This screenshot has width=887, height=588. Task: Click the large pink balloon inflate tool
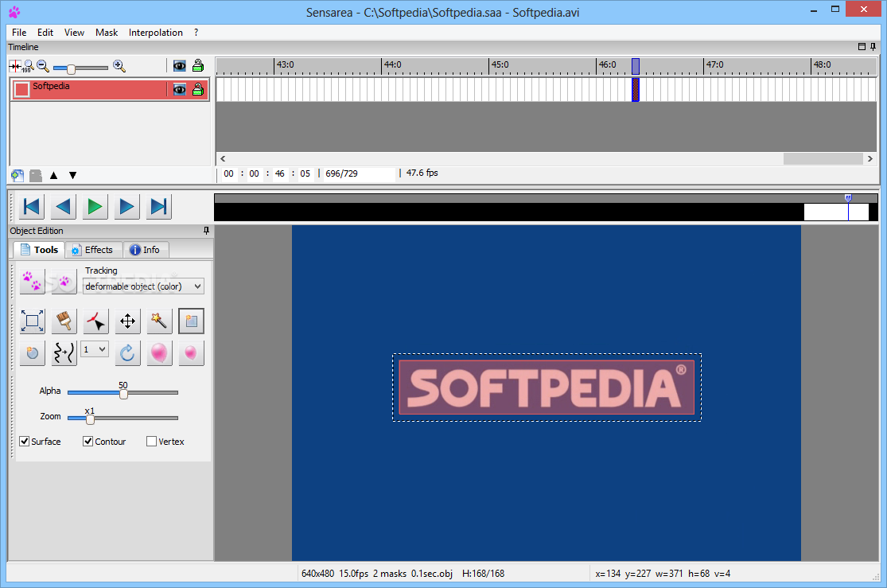[x=160, y=353]
